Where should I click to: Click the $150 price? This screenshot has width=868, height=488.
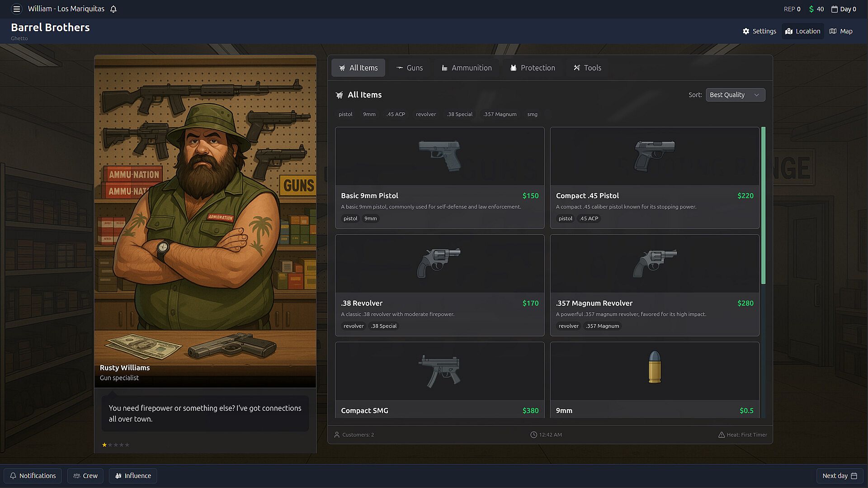[x=530, y=196]
